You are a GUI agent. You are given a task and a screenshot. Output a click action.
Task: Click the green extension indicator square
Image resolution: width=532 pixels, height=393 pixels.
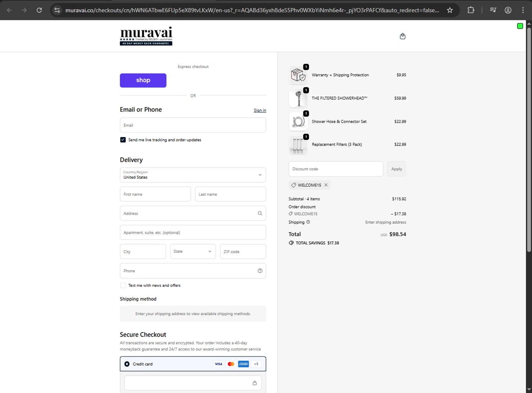[520, 26]
